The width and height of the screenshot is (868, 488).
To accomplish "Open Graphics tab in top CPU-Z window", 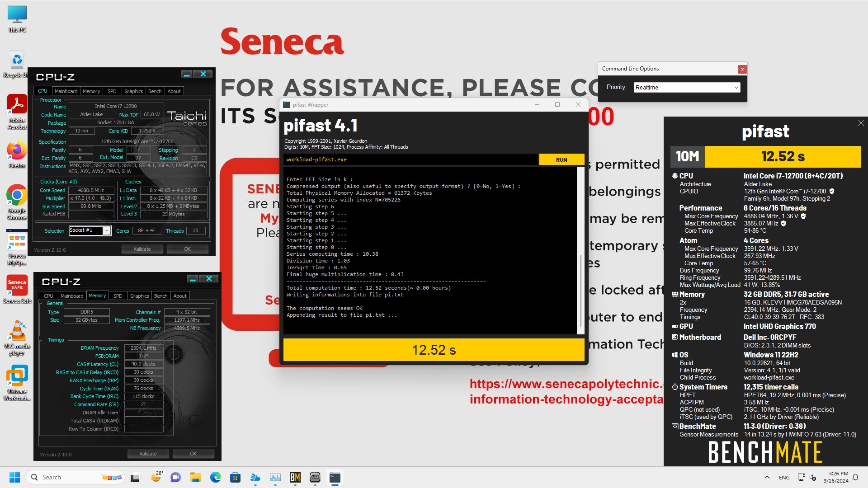I will click(x=134, y=91).
